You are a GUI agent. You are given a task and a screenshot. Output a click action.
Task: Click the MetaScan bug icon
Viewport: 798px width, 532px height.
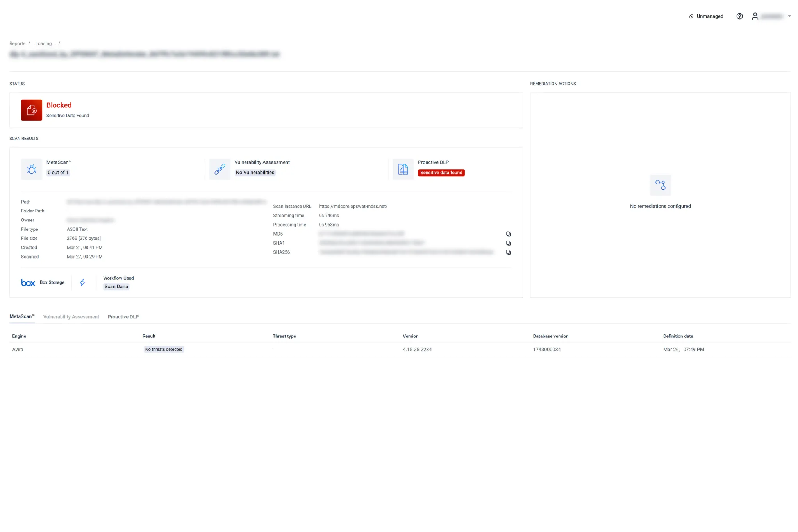pos(32,169)
